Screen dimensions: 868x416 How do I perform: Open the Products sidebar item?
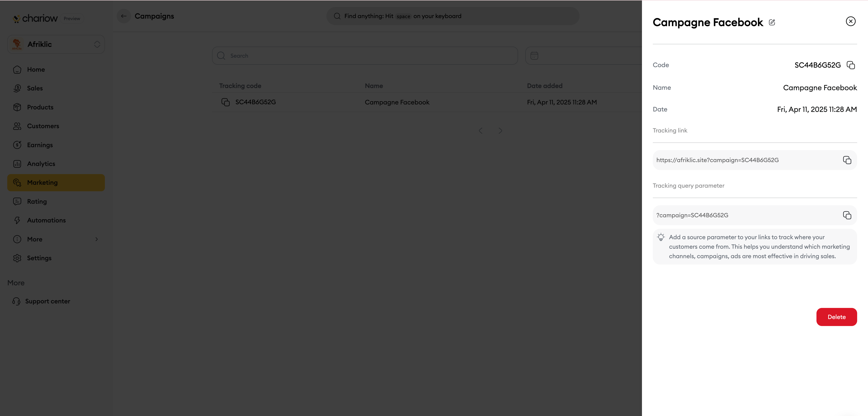coord(56,107)
